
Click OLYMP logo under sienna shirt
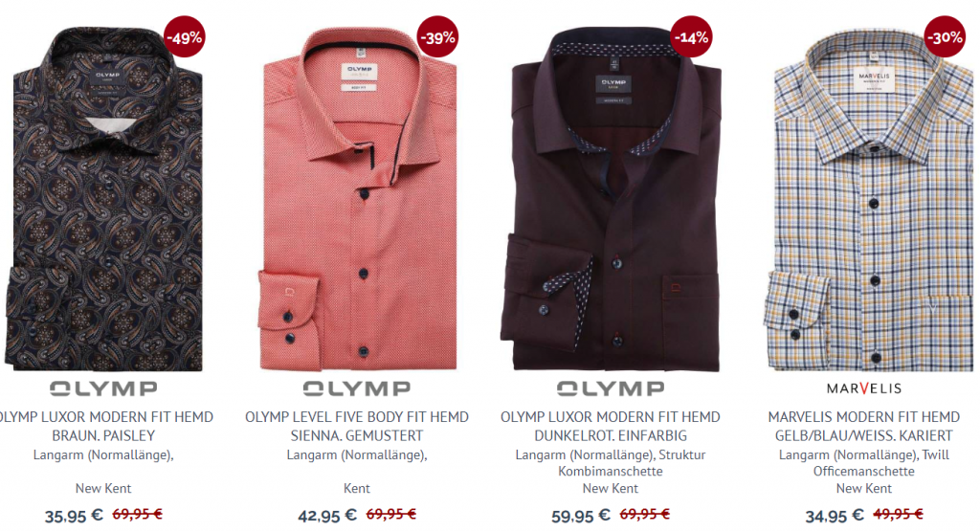(x=357, y=388)
